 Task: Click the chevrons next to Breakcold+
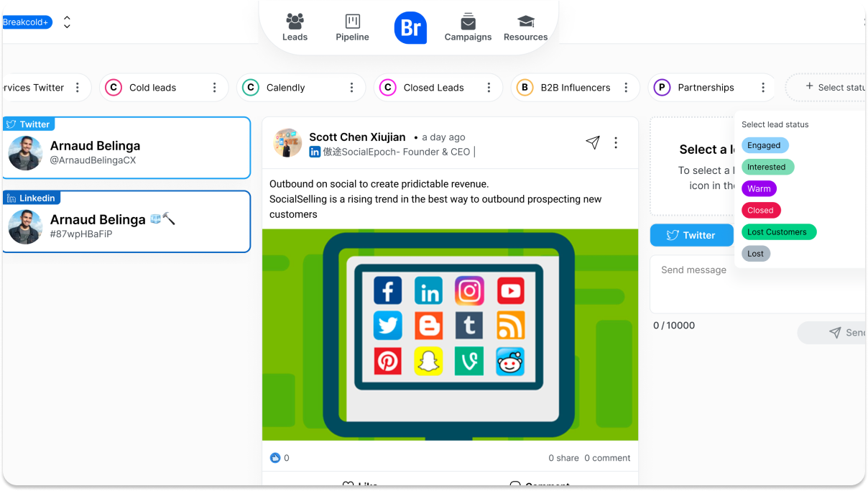(67, 22)
